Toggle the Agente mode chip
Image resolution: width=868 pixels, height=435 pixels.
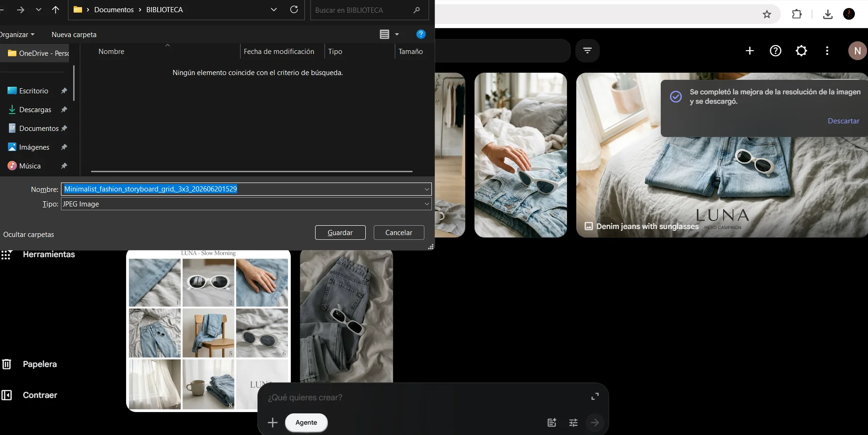point(306,422)
